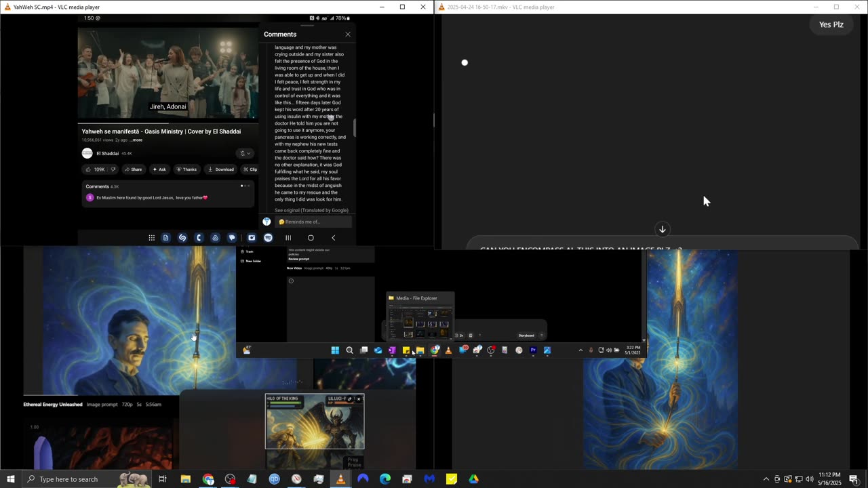
Task: Click the YouTube video player frame
Action: pos(168,73)
